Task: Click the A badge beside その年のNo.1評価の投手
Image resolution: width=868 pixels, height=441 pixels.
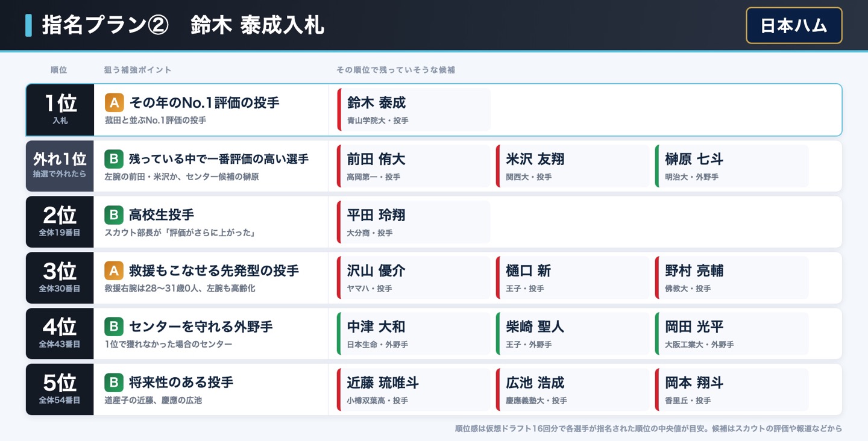Action: coord(114,102)
